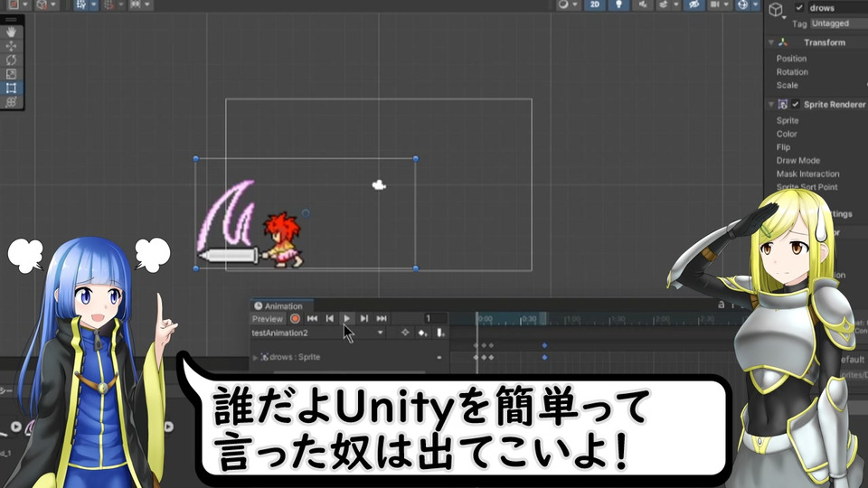Open the Untagged tag dropdown
This screenshot has width=868, height=488.
[839, 23]
